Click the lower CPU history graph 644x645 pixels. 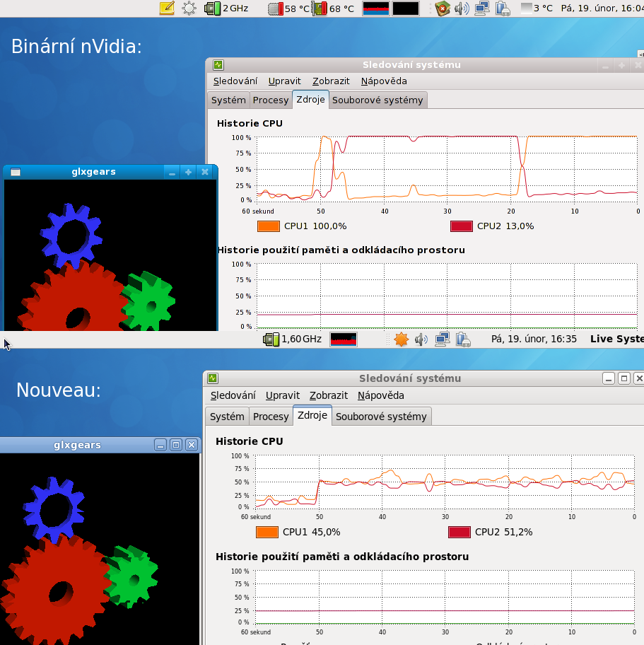(x=445, y=482)
